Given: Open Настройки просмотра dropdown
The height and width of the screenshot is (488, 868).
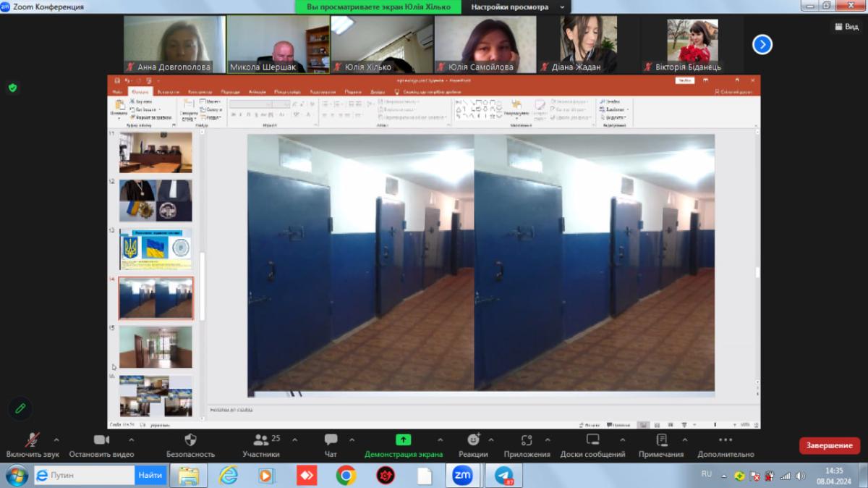Looking at the screenshot, I should (515, 7).
